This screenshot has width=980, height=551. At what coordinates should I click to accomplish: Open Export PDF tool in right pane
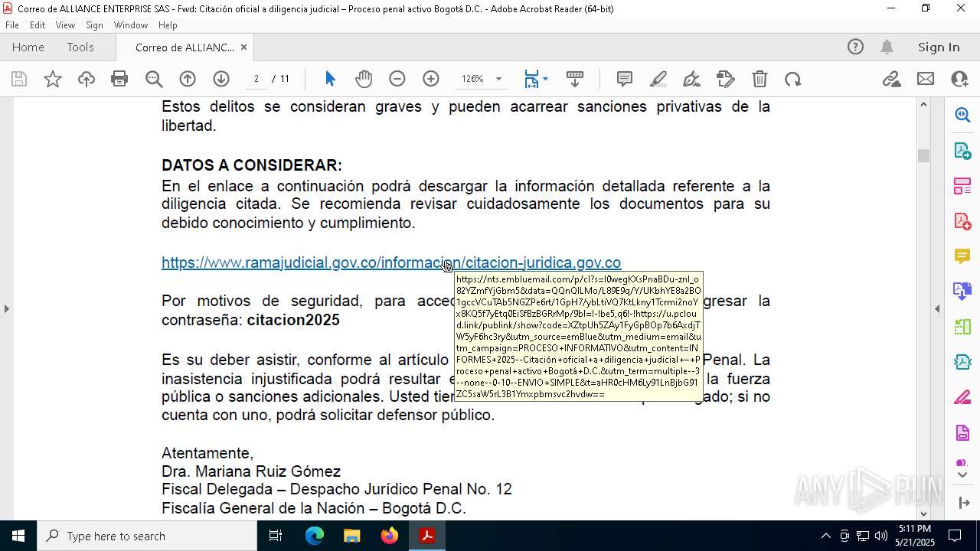(962, 151)
